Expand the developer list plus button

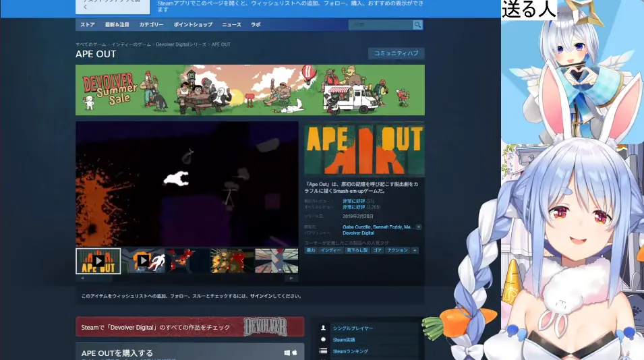click(x=419, y=227)
